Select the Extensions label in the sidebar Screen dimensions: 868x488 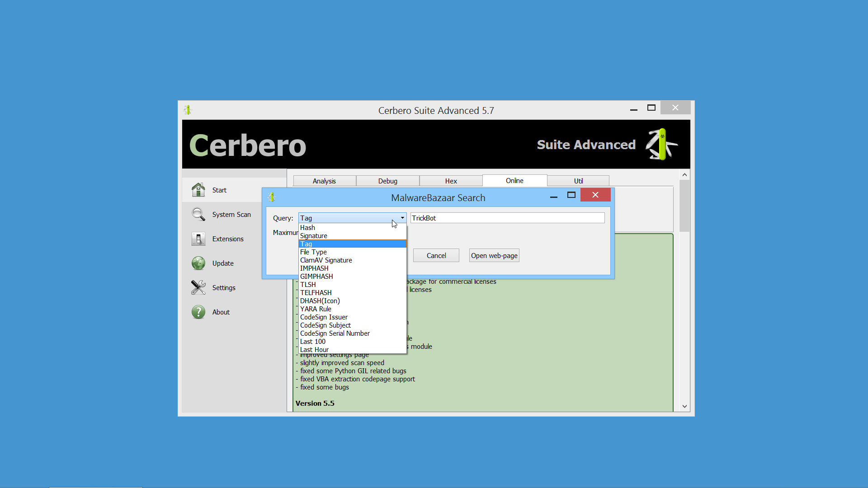(x=228, y=239)
